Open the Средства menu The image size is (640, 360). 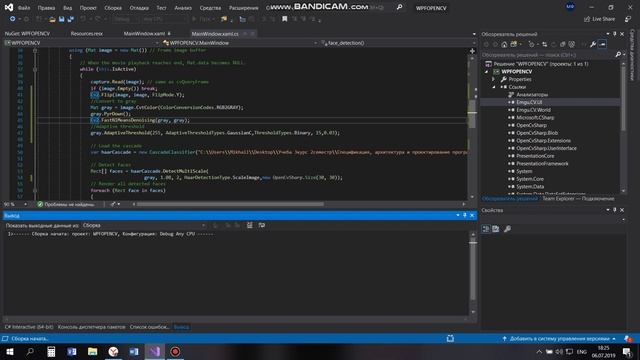tap(210, 8)
